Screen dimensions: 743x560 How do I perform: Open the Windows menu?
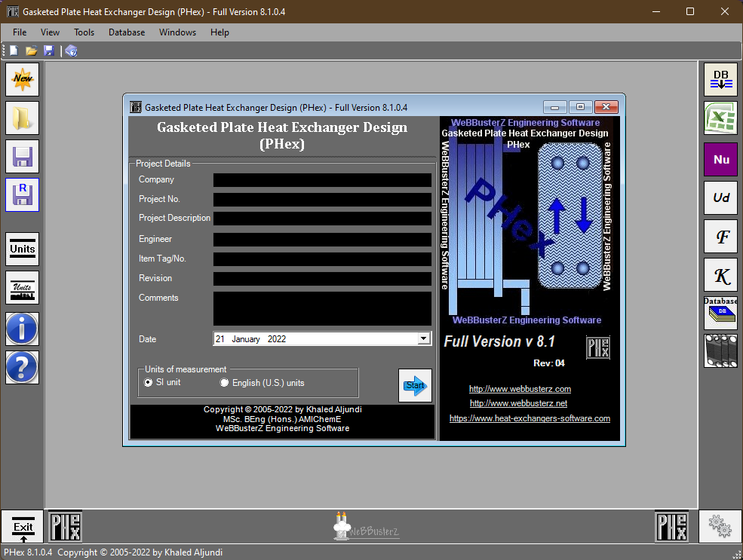click(x=177, y=32)
